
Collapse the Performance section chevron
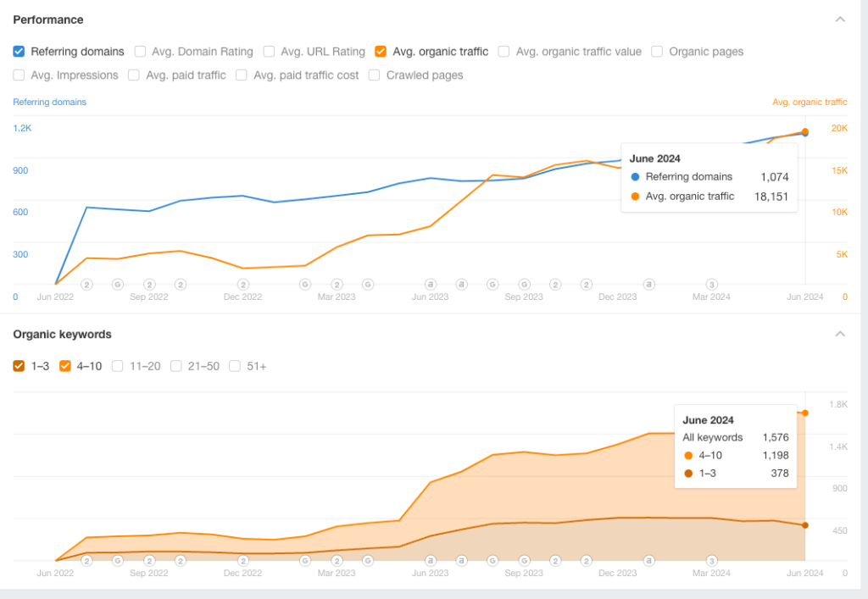point(840,19)
